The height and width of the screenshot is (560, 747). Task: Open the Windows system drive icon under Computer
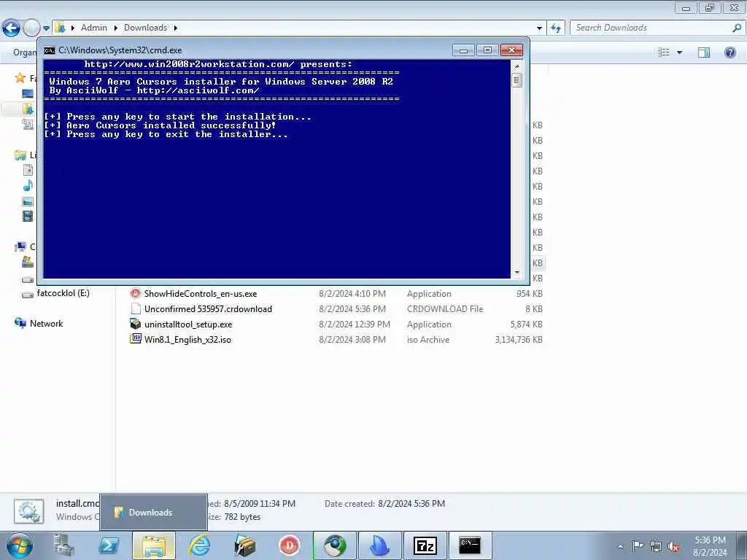(x=28, y=262)
